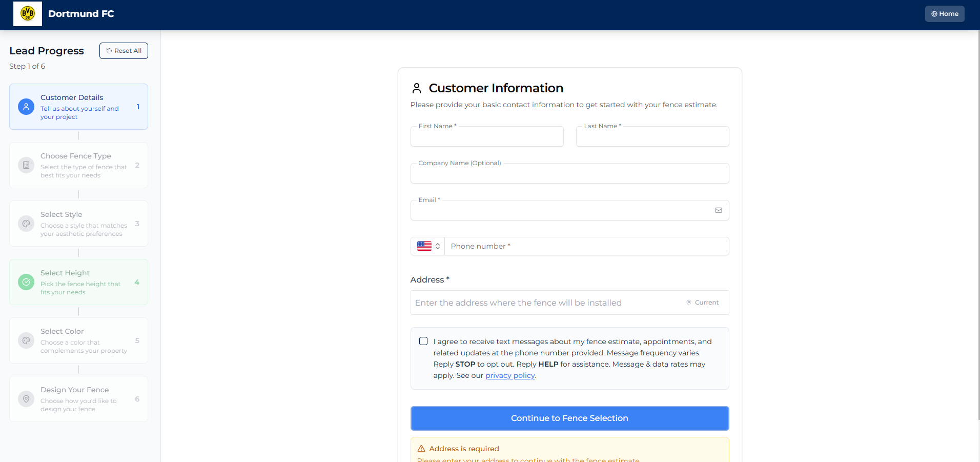
Task: Click Continue to Fence Selection button
Action: click(569, 418)
